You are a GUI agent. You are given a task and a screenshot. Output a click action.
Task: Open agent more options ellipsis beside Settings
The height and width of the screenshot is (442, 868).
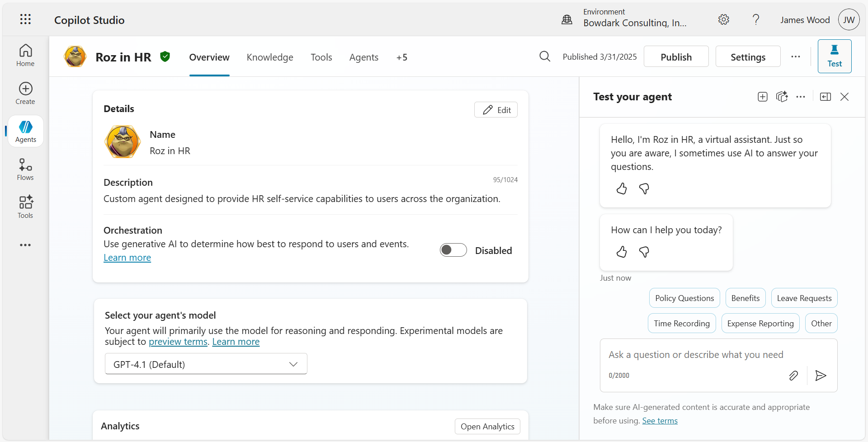click(796, 56)
